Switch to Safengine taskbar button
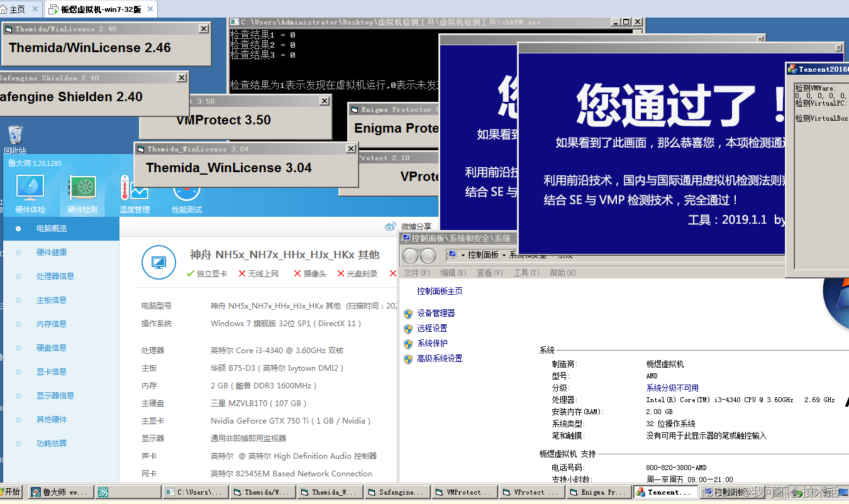This screenshot has height=504, width=849. tap(399, 492)
